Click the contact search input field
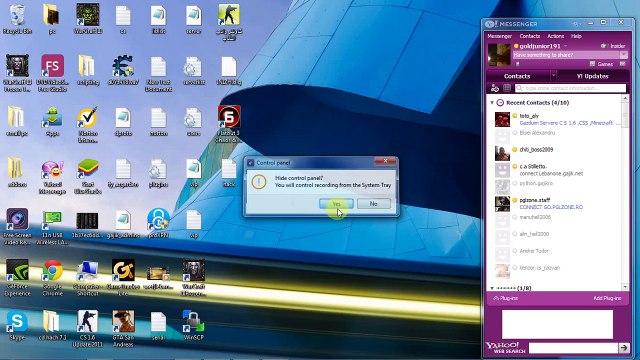 (570, 88)
